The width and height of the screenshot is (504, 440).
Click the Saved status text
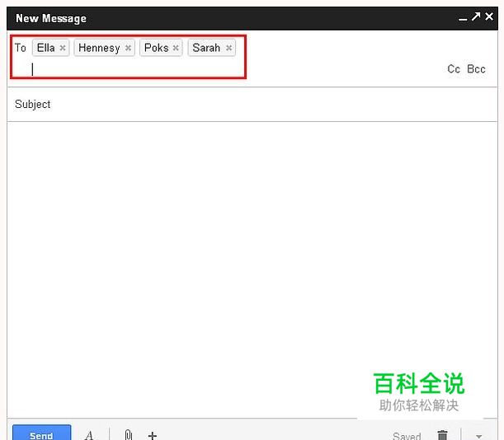point(407,436)
